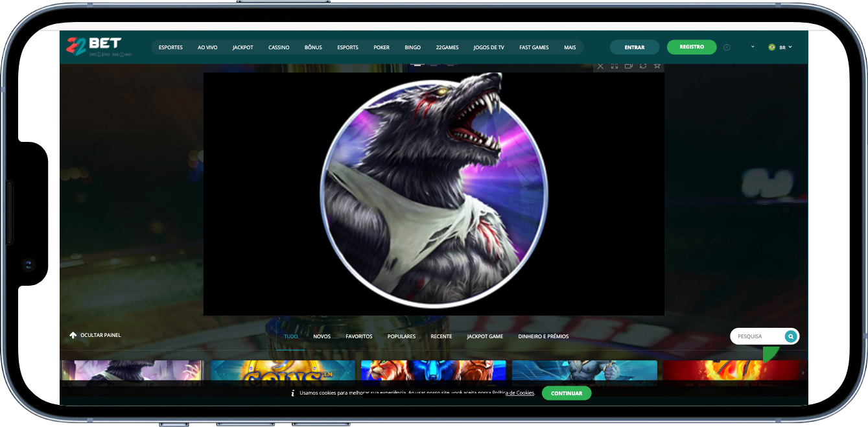Open the Poker page
Image resolution: width=868 pixels, height=427 pixels.
tap(382, 47)
